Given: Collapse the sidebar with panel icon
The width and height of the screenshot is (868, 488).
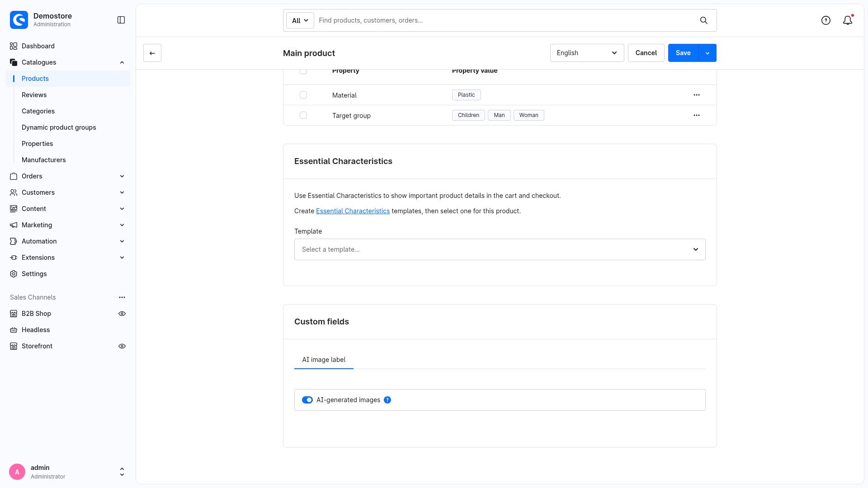Looking at the screenshot, I should pos(121,20).
